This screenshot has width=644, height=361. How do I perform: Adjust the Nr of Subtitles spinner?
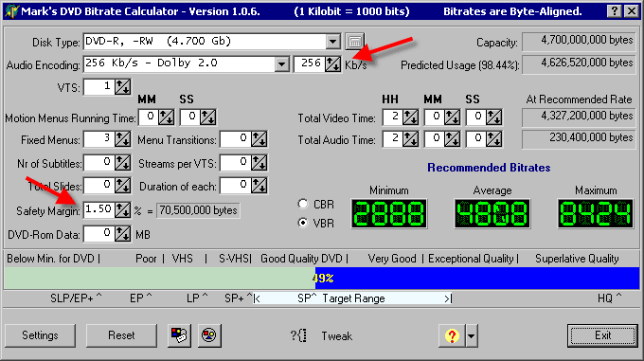click(122, 163)
